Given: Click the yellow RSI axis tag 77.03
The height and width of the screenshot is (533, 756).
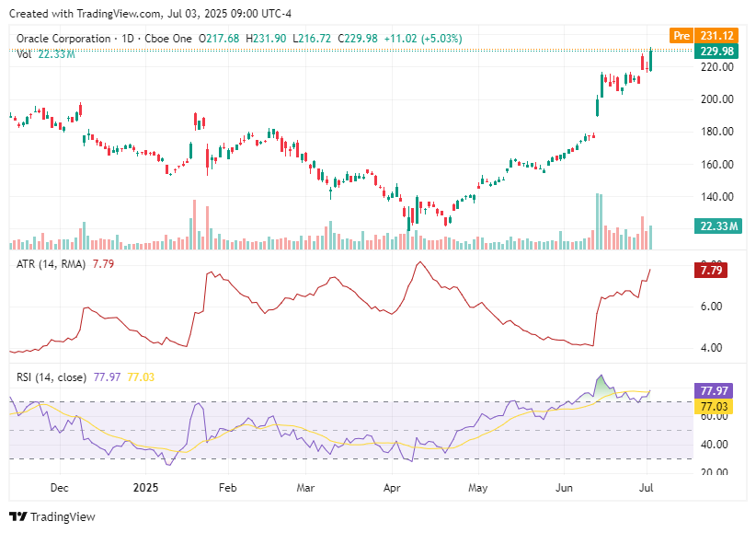Looking at the screenshot, I should click(x=714, y=407).
